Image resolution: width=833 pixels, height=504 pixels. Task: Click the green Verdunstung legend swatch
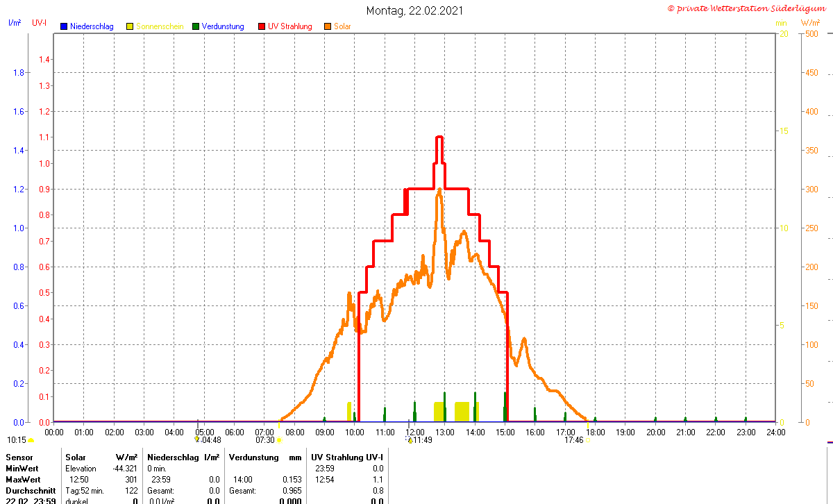[x=196, y=26]
